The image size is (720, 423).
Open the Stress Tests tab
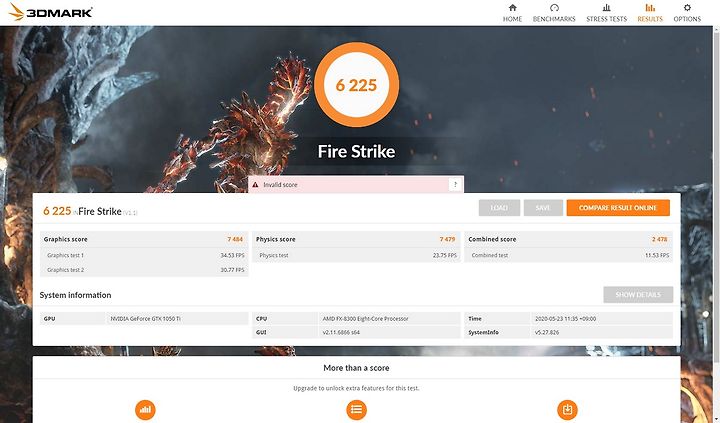point(606,13)
